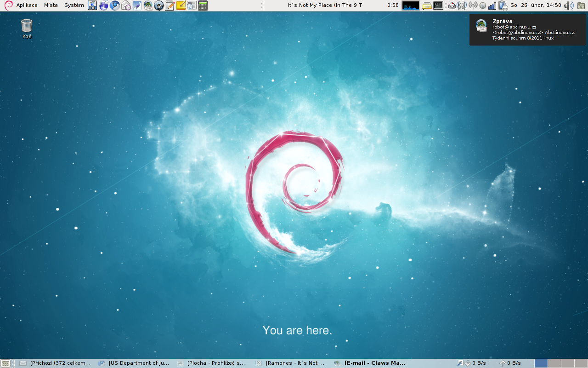Open the calendar from clock "So, 26. únor, 14:50"

536,5
